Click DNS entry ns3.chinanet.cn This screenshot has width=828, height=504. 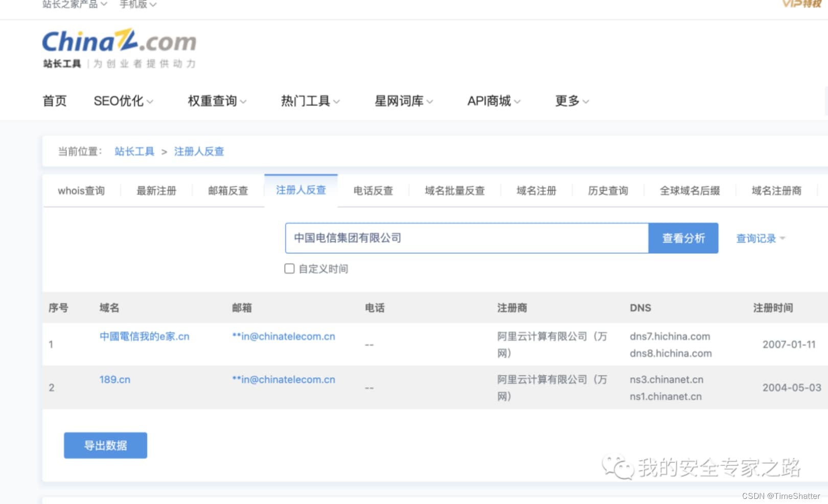click(666, 379)
